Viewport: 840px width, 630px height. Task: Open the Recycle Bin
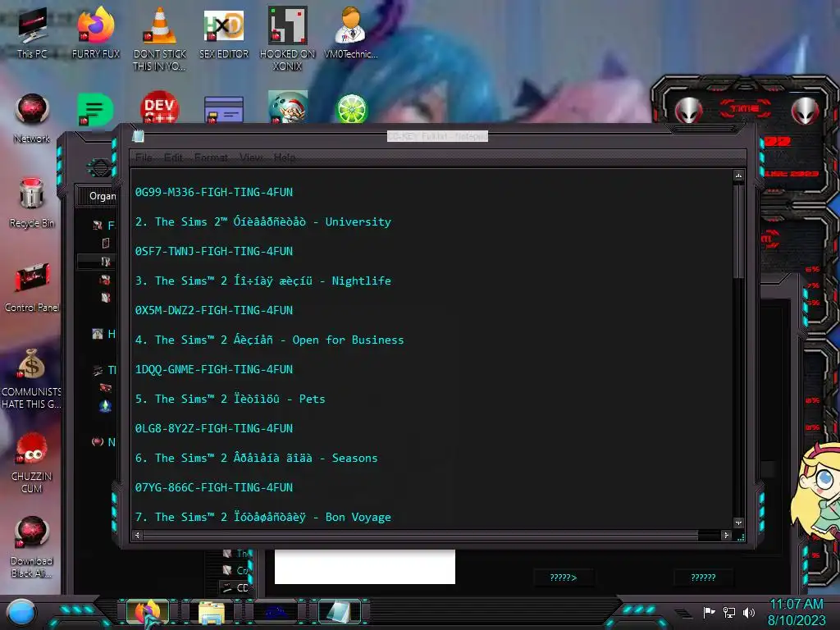pyautogui.click(x=32, y=203)
